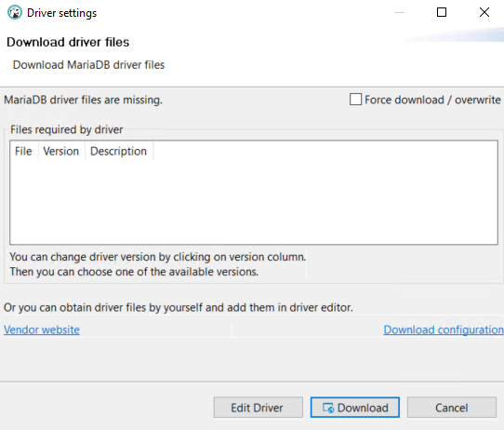Click the 'Force download / overwrite' label text
The width and height of the screenshot is (504, 430).
point(432,100)
